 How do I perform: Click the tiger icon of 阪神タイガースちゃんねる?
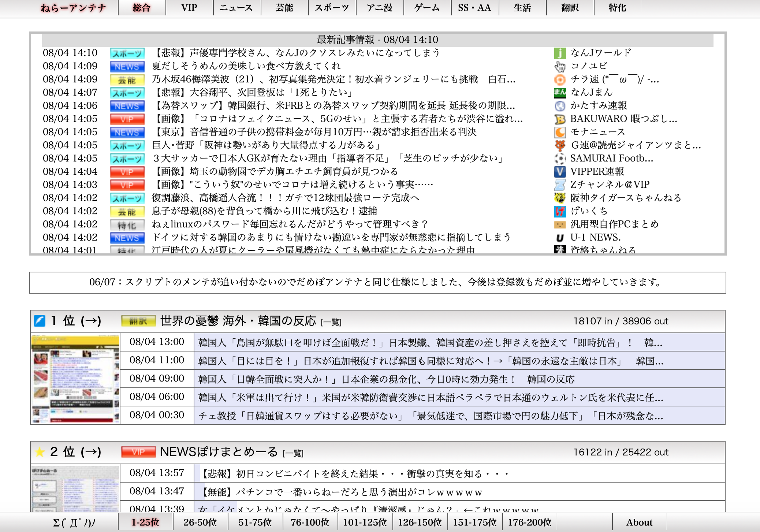coord(561,198)
